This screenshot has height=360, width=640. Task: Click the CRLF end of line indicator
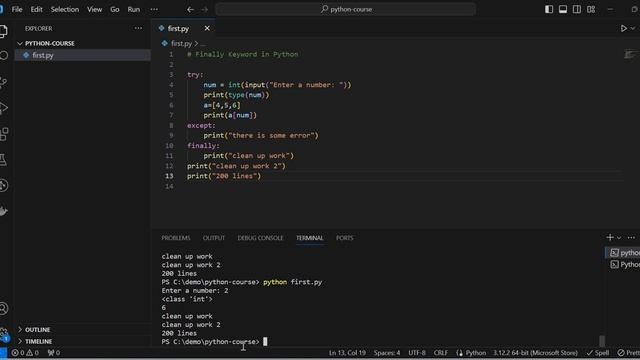pyautogui.click(x=441, y=353)
